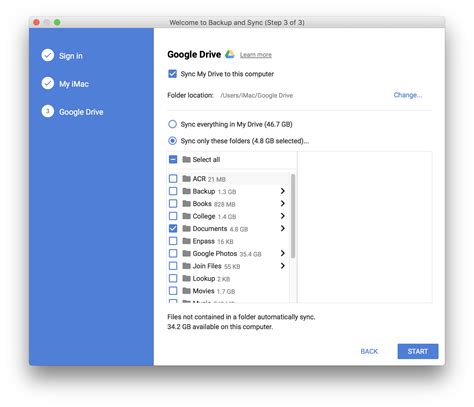Click the Movies 1.7 GB label
This screenshot has width=474, height=407.
[214, 291]
